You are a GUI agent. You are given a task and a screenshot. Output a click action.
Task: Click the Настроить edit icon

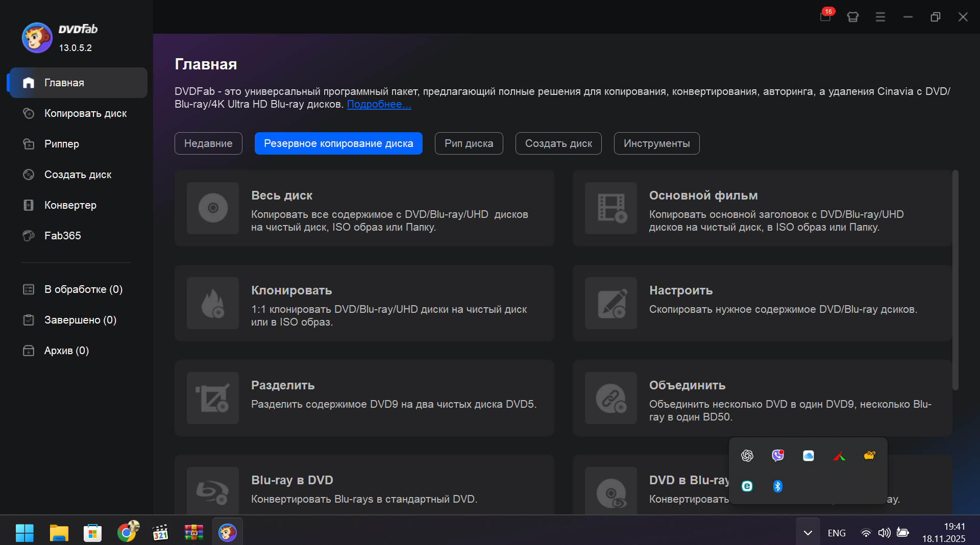[611, 303]
